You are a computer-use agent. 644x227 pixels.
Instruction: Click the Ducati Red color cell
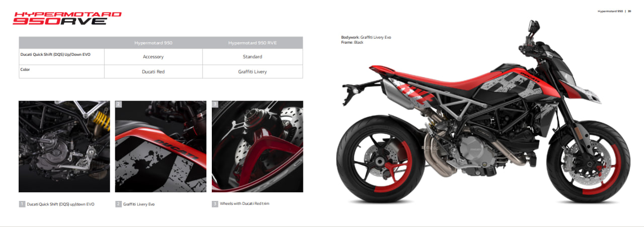(153, 72)
